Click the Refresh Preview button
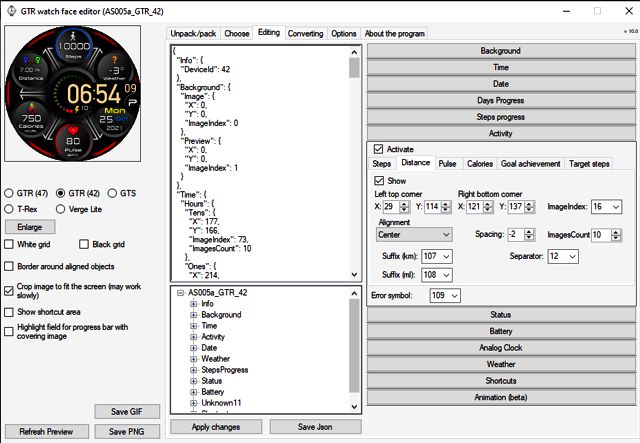 [x=47, y=432]
